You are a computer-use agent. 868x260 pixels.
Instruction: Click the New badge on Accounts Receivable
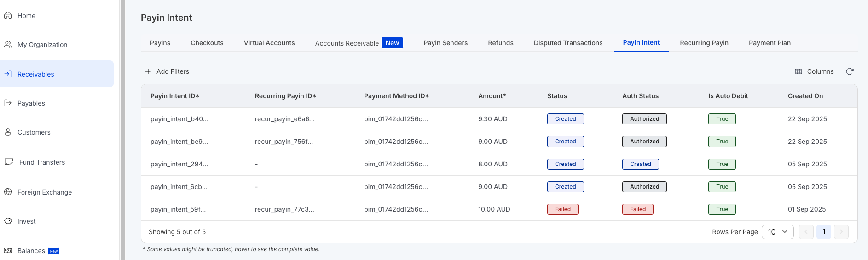coord(392,43)
